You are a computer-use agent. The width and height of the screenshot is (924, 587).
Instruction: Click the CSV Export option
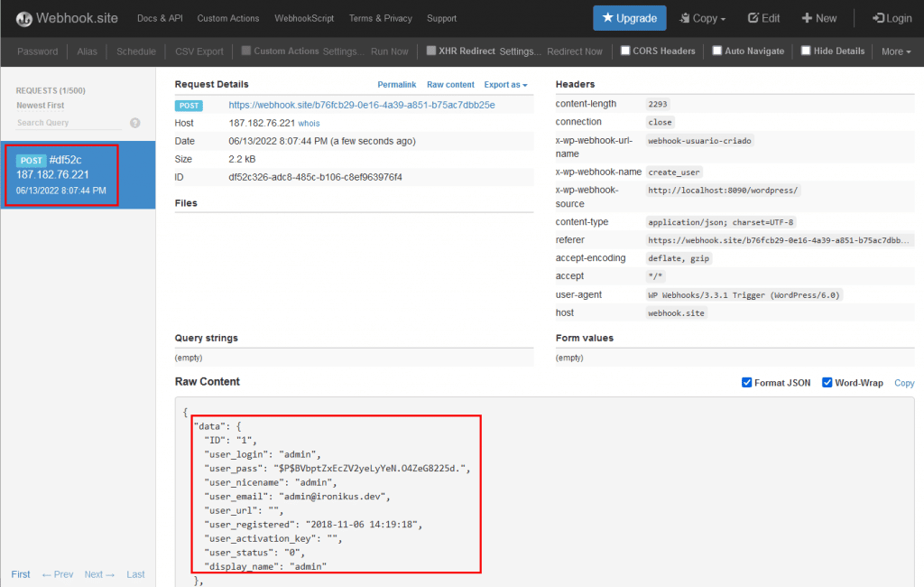tap(199, 51)
